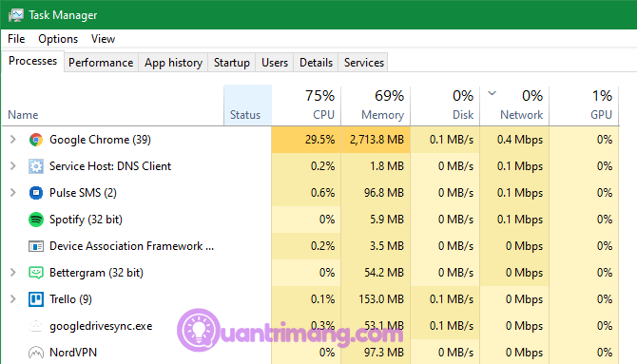
Task: Click Trello's 153.0 MB memory value
Action: coord(381,299)
